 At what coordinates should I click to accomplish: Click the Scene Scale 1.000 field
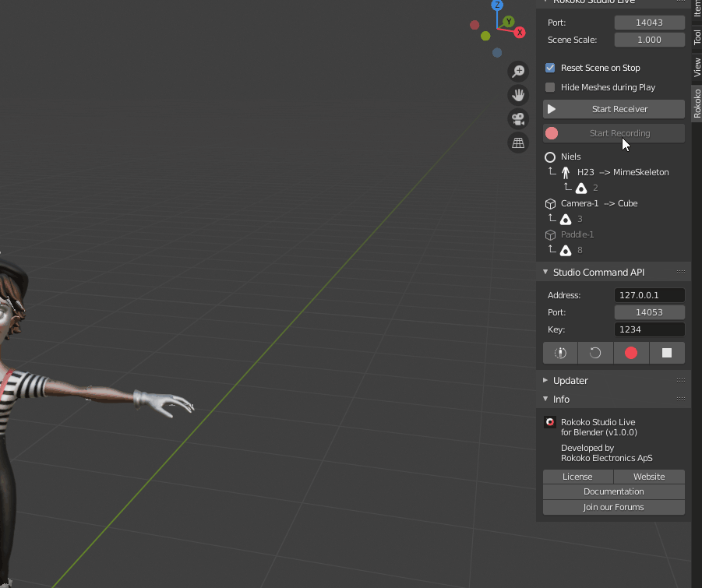650,40
